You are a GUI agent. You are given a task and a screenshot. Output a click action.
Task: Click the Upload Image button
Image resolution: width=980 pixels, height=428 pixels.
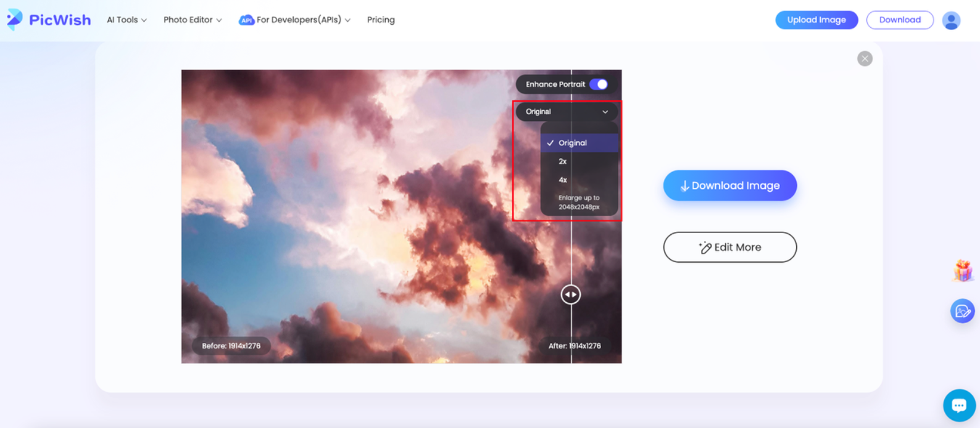pyautogui.click(x=816, y=20)
